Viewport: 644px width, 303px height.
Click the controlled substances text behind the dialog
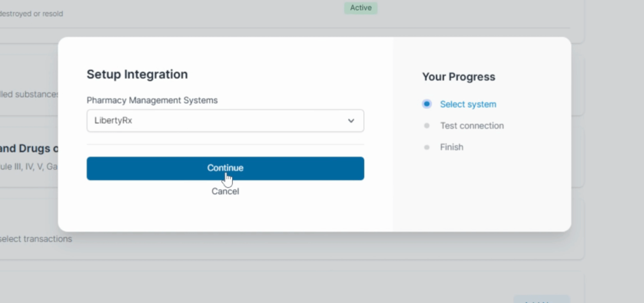coord(29,94)
